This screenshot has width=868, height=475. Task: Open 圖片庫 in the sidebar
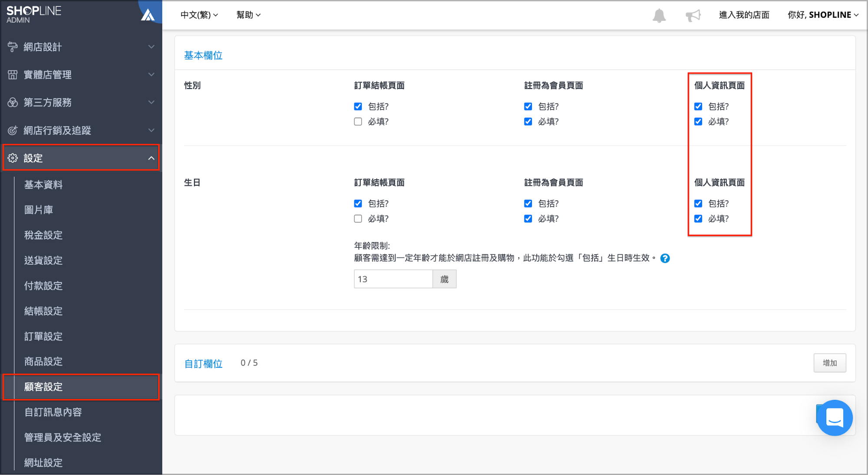tap(39, 210)
